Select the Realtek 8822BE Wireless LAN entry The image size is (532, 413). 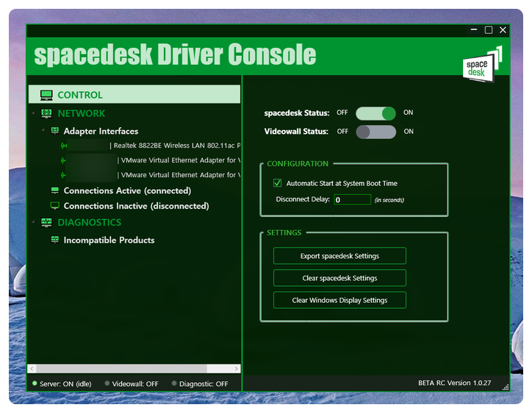coord(176,146)
